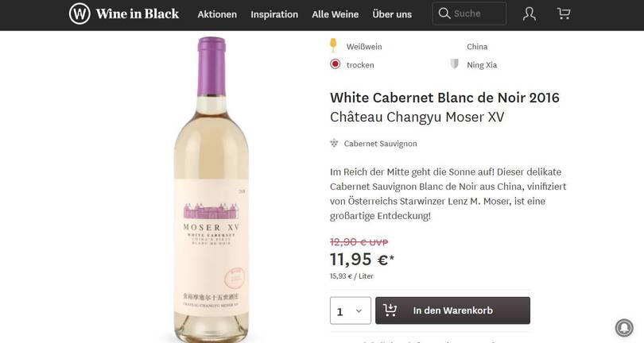The height and width of the screenshot is (343, 644).
Task: Click the Cabernet Sauvignon grape link
Action: [380, 144]
